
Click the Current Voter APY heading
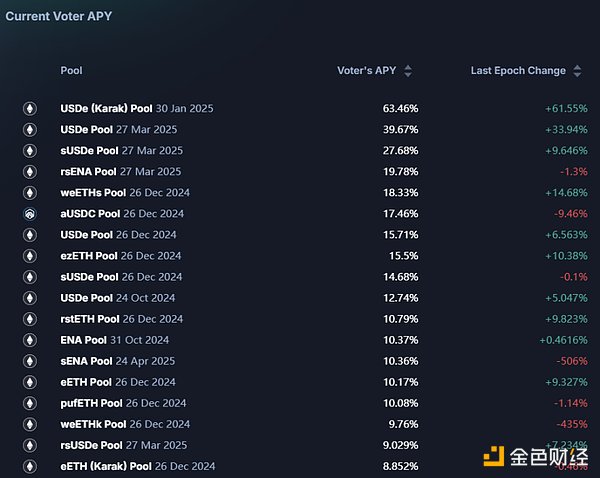click(58, 16)
